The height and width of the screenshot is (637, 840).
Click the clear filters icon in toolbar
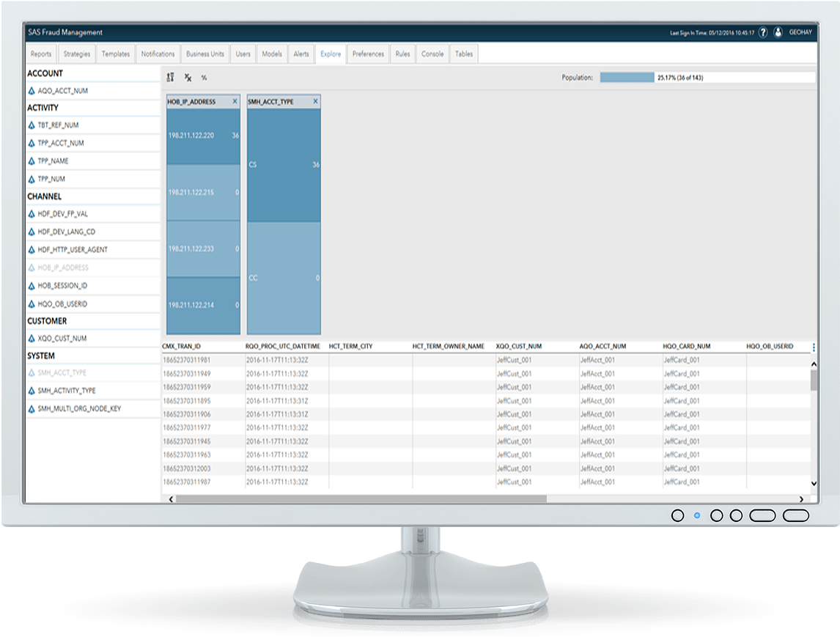188,77
